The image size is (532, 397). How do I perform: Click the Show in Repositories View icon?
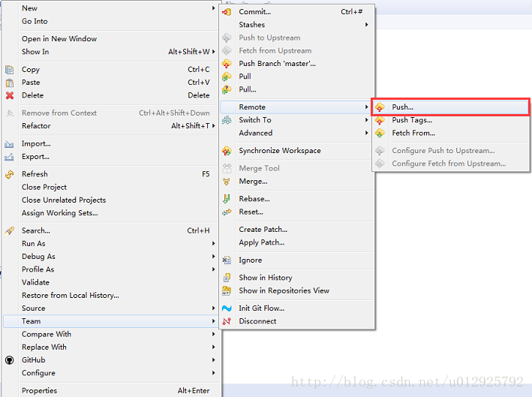(x=227, y=290)
